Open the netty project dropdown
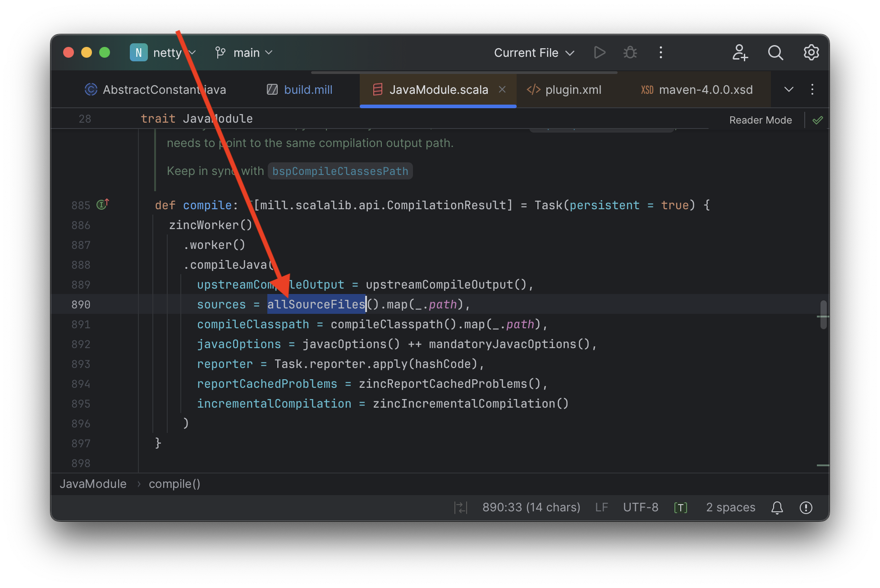 click(173, 52)
